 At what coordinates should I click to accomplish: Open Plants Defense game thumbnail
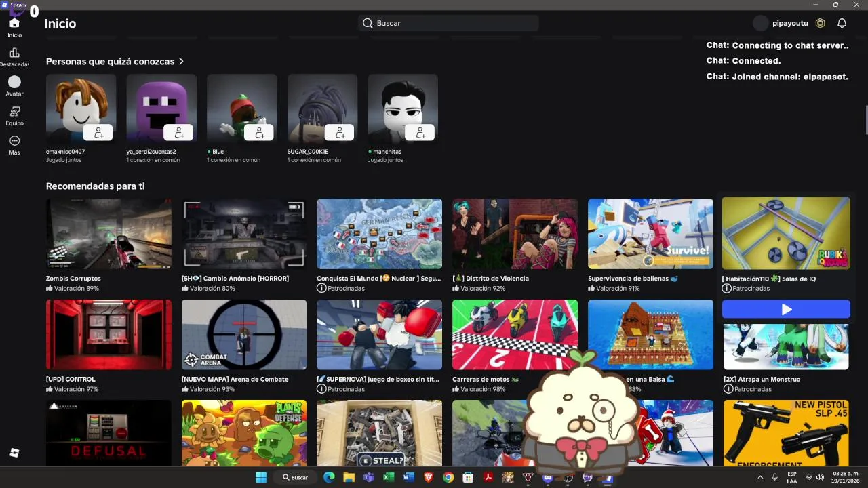pyautogui.click(x=244, y=432)
